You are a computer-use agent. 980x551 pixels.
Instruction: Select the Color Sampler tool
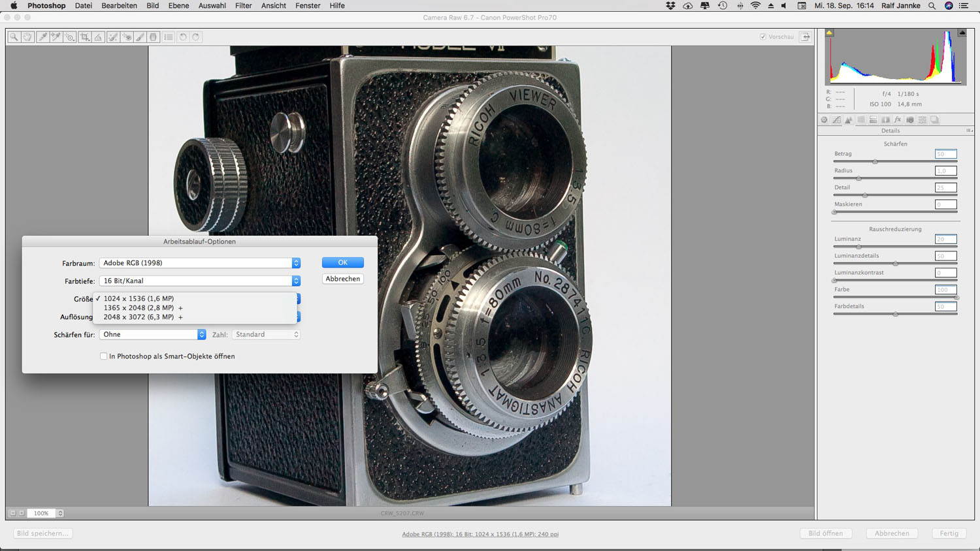coord(56,37)
